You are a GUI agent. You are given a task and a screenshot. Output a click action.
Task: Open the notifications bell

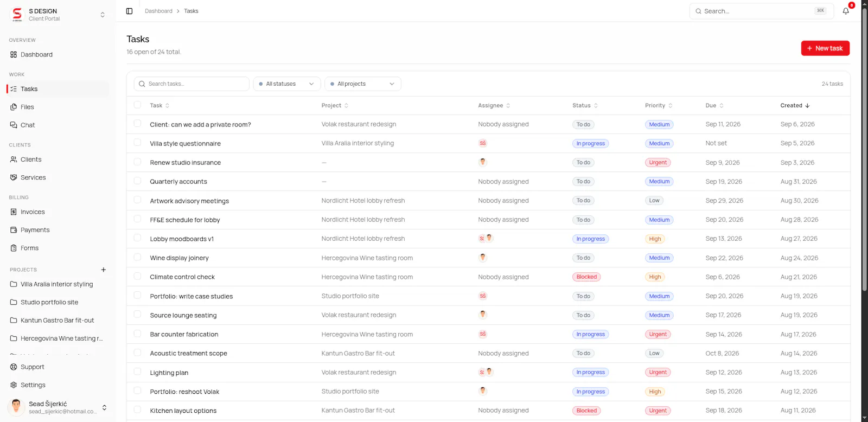point(846,11)
